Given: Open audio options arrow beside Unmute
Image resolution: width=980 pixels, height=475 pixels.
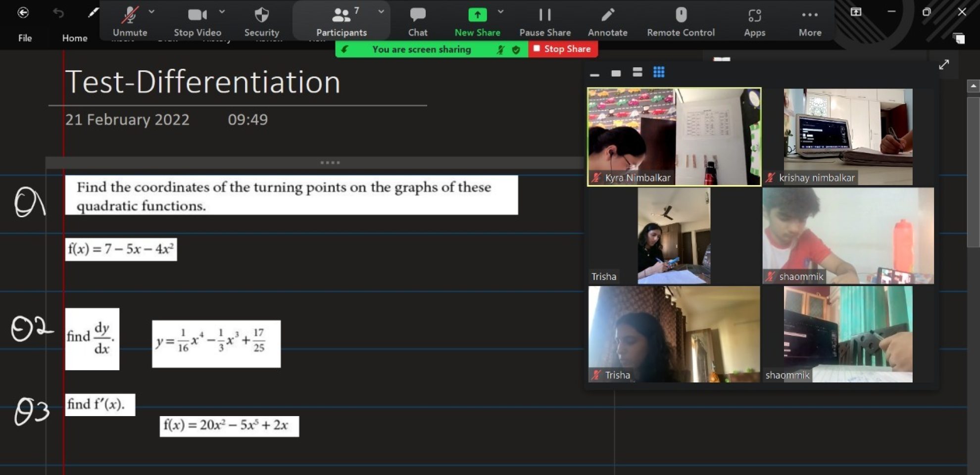Looking at the screenshot, I should [151, 11].
